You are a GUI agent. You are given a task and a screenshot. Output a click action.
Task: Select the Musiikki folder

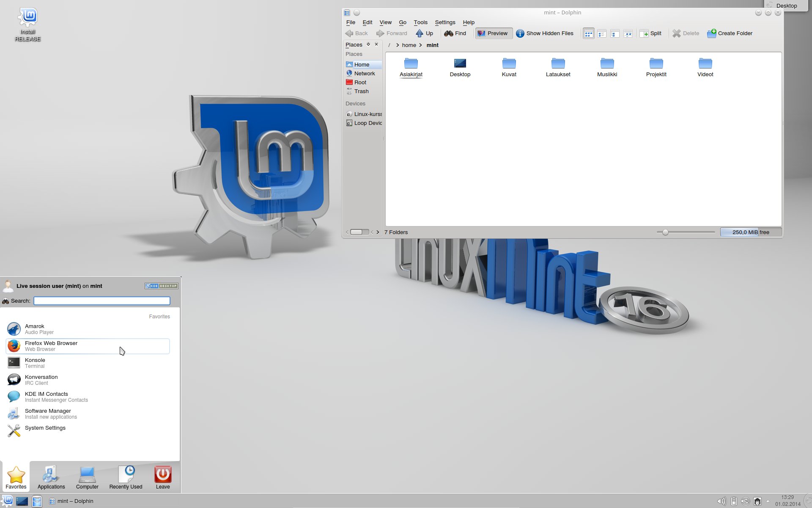click(x=607, y=68)
